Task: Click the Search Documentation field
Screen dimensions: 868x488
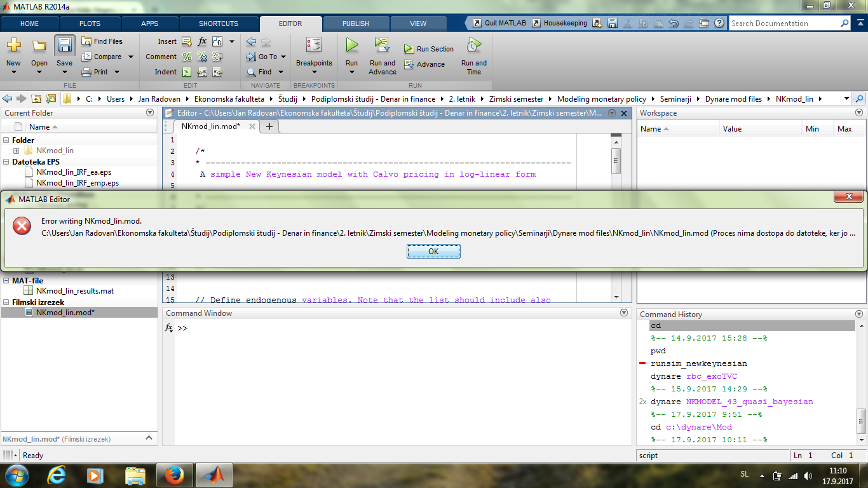Action: click(x=784, y=24)
